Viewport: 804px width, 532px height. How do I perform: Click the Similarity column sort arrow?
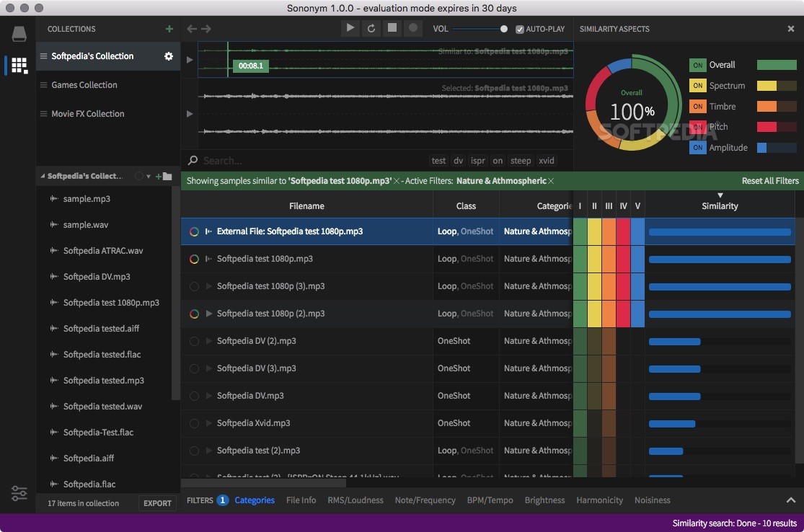coord(720,195)
